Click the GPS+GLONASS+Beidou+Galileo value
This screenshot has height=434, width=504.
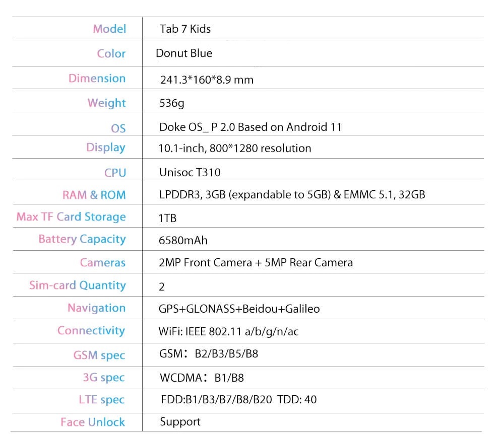[x=239, y=309]
